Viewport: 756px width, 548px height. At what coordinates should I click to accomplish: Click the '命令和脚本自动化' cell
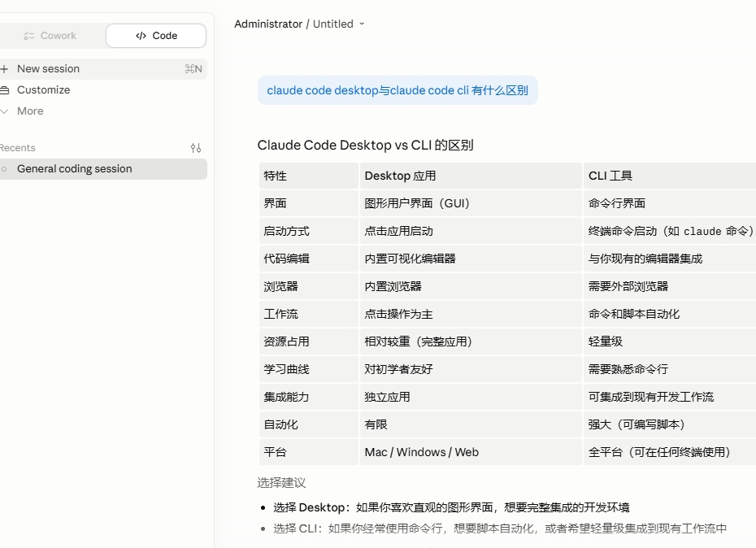[670, 314]
